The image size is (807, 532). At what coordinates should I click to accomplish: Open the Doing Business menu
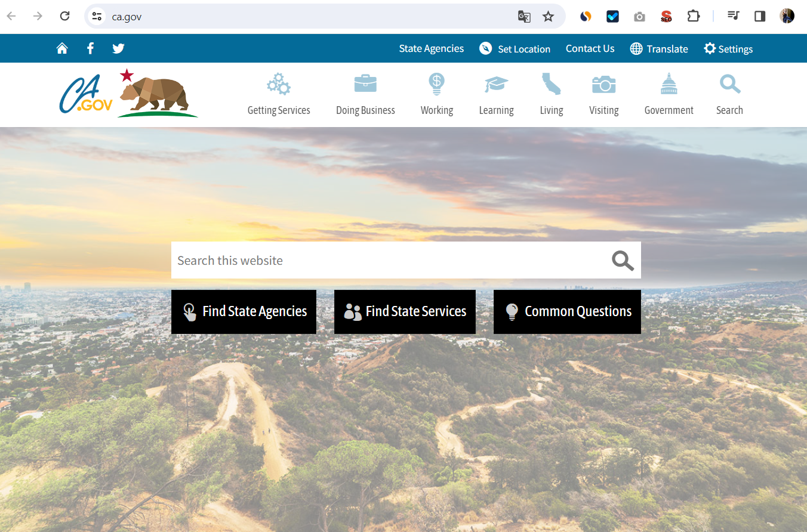click(x=365, y=94)
